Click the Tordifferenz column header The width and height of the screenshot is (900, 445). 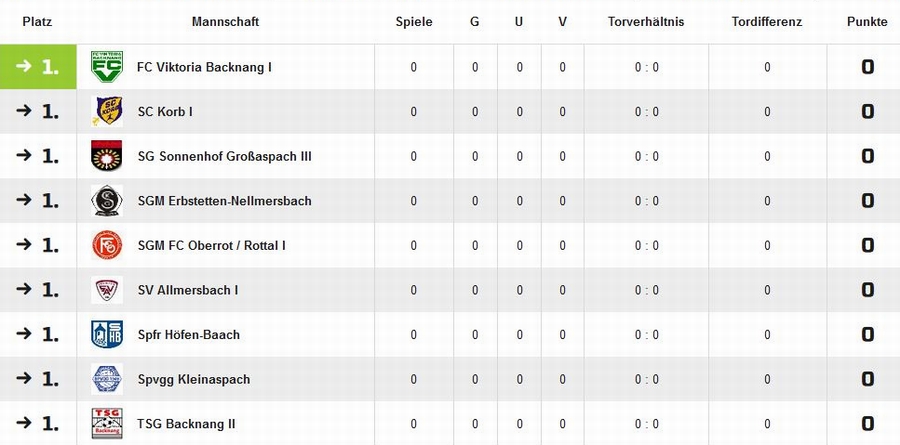[x=767, y=22]
